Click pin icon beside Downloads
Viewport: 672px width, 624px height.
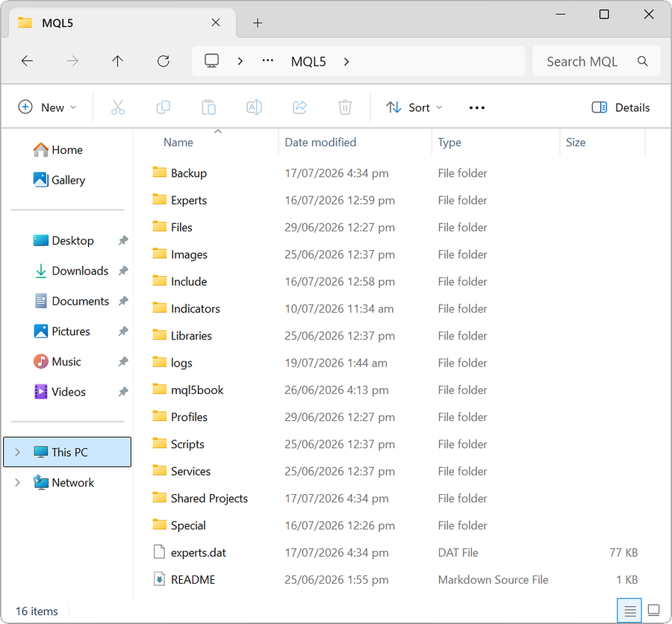click(123, 271)
